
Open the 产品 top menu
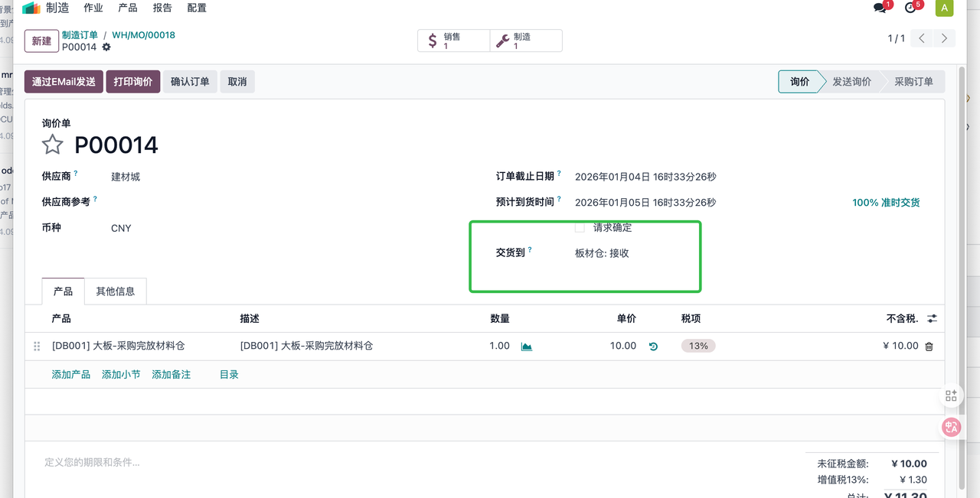(128, 8)
